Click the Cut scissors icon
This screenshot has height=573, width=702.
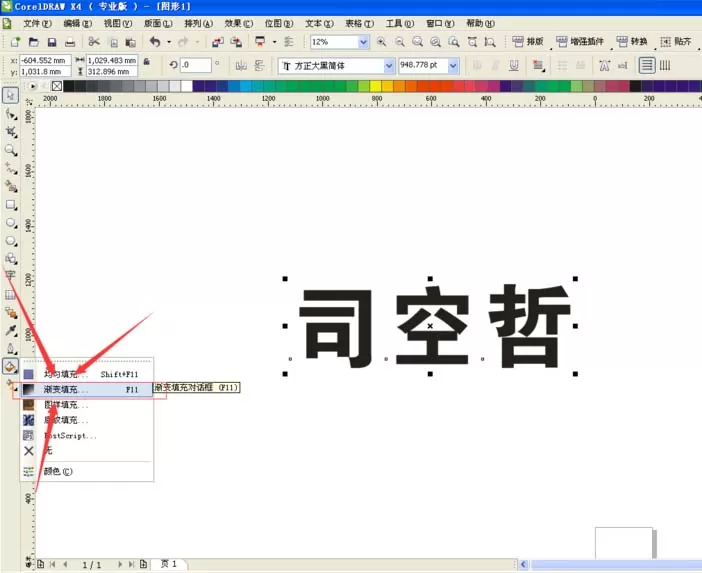(x=94, y=42)
